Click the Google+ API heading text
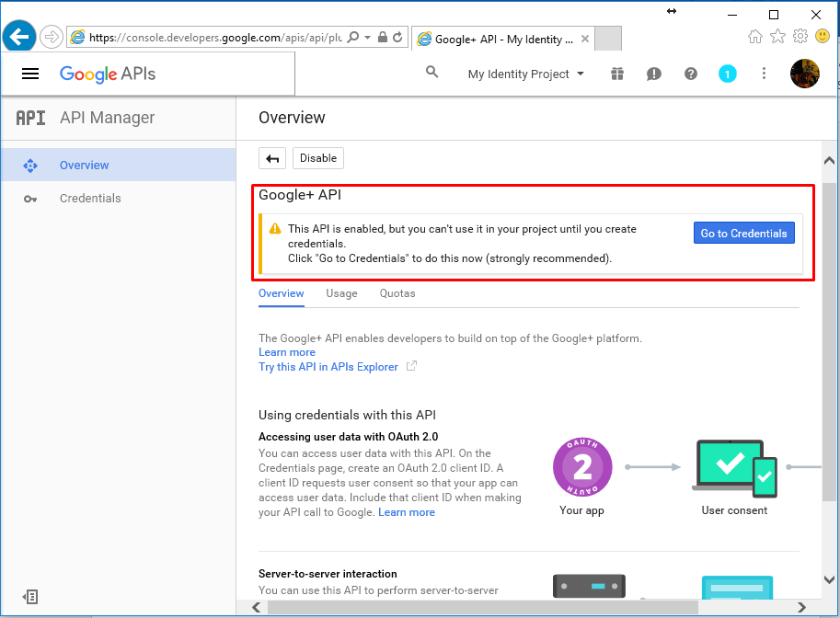Viewport: 840px width, 618px height. (300, 195)
